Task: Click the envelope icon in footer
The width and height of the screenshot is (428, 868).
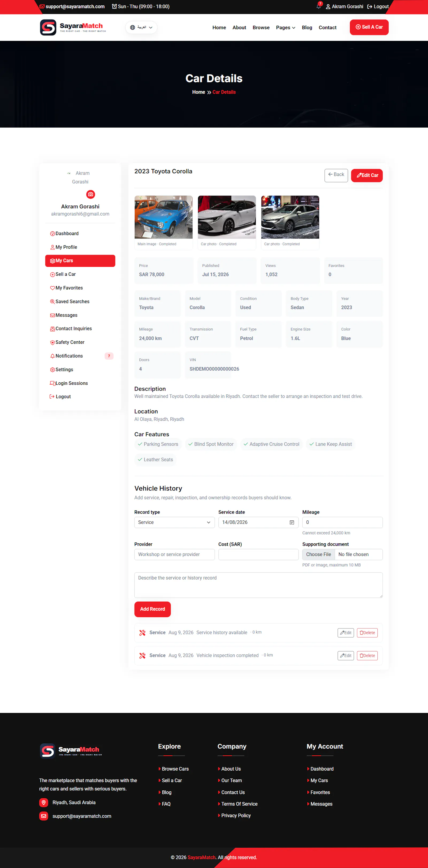Action: click(44, 816)
